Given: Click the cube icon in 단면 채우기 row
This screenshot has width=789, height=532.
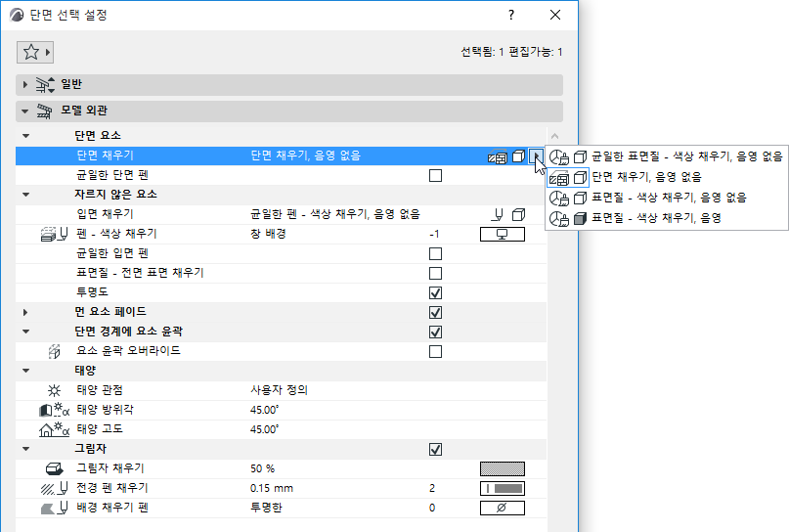Looking at the screenshot, I should pos(518,156).
